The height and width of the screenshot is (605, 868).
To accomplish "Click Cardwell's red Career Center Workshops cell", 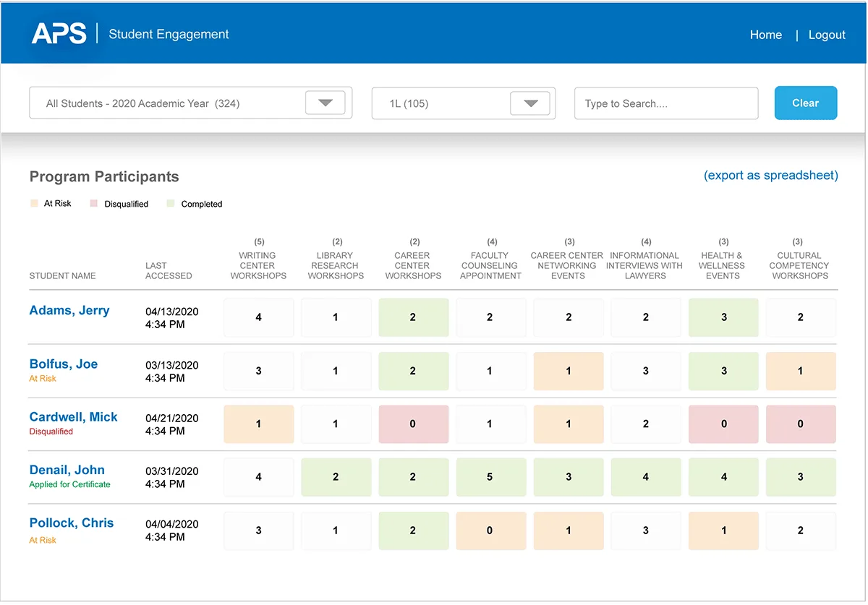I will pyautogui.click(x=413, y=424).
